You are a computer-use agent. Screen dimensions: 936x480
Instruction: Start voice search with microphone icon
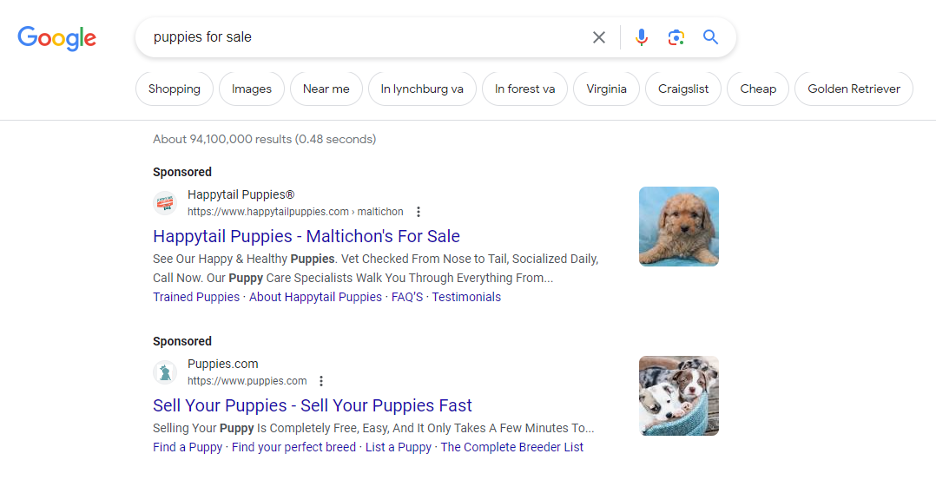pos(641,37)
